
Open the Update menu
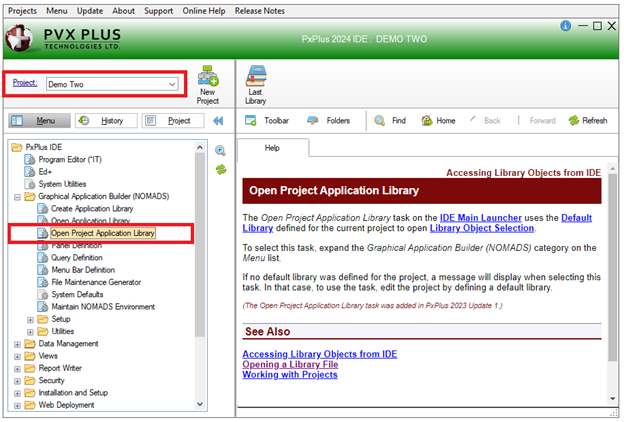coord(89,11)
